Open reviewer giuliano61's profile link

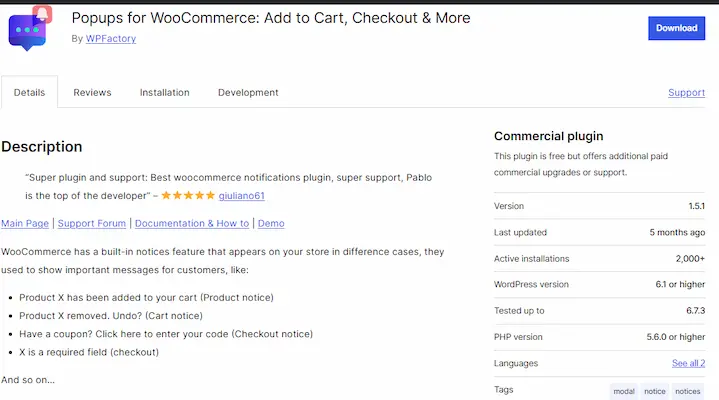[x=242, y=196]
